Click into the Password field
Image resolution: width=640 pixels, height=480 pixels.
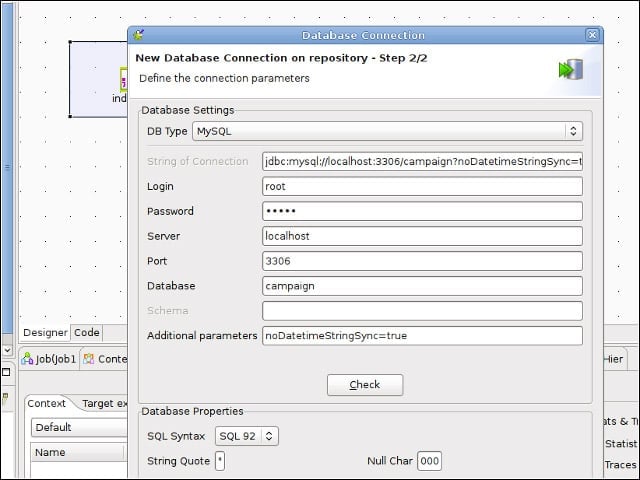pos(422,211)
